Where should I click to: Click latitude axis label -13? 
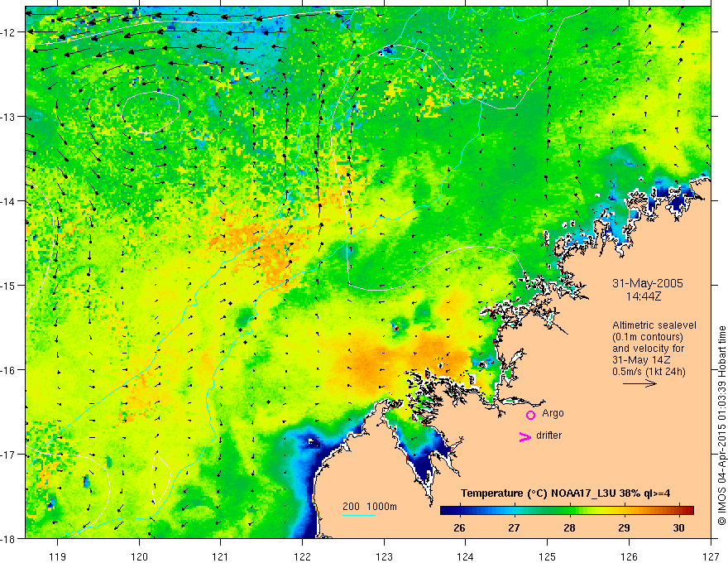(x=9, y=117)
